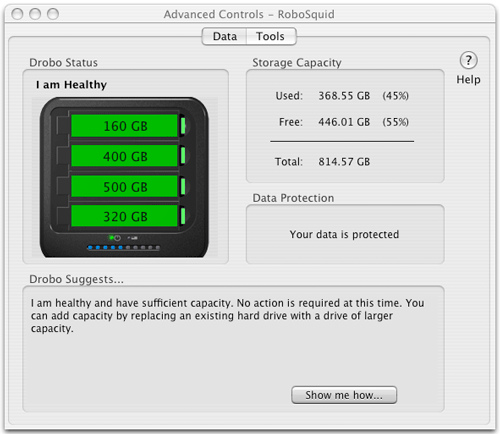Image resolution: width=500 pixels, height=434 pixels.
Task: Click the Drobo Status heading
Action: [x=63, y=63]
